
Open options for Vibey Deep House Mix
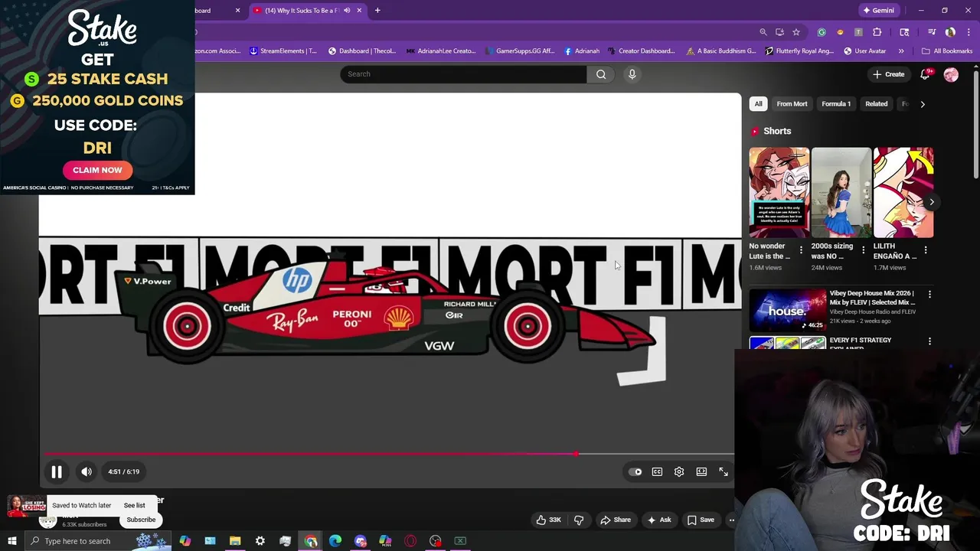click(x=929, y=294)
